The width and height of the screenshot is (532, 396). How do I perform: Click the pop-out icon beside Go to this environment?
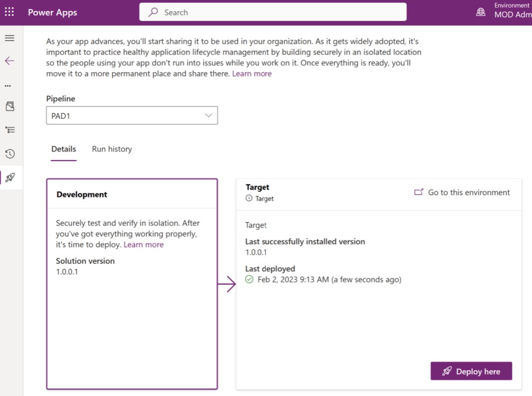[419, 192]
